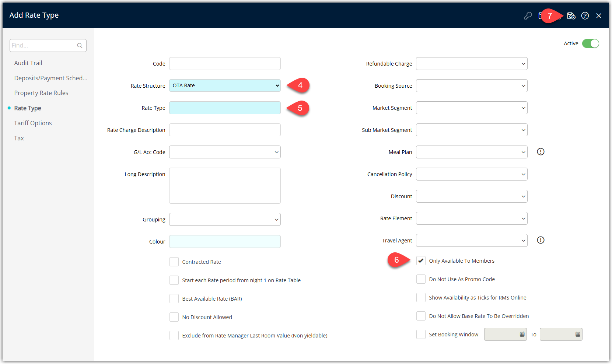Tick Do Not Use As Promo Code
This screenshot has height=364, width=612.
point(421,279)
